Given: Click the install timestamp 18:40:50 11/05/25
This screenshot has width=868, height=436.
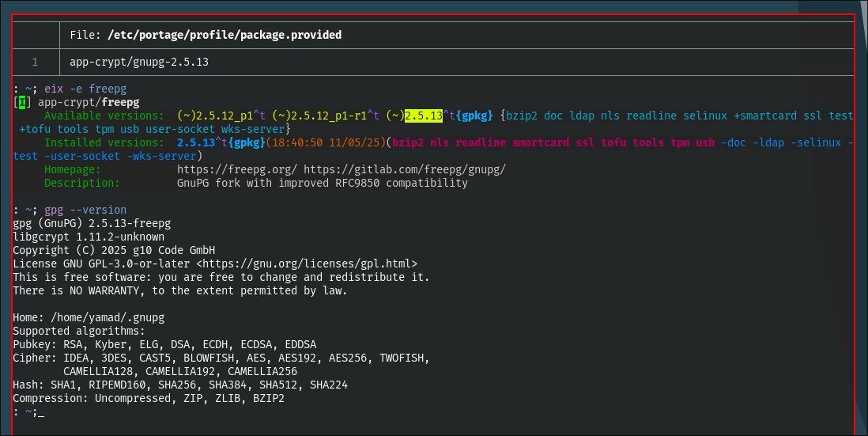Looking at the screenshot, I should click(x=326, y=142).
